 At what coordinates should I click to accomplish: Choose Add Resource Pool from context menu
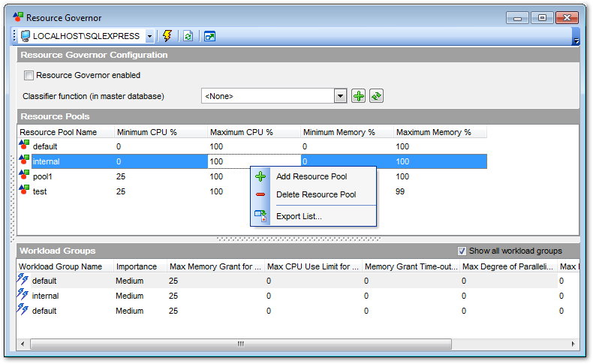click(x=312, y=176)
